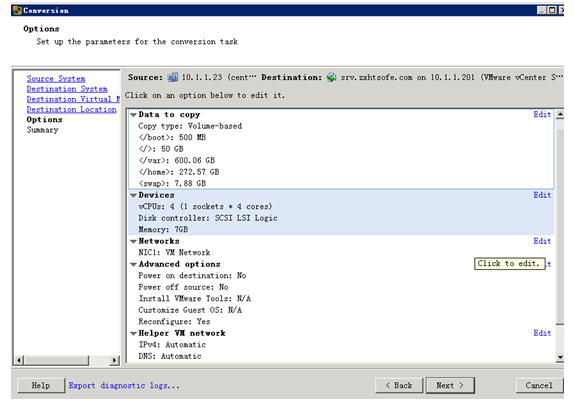Click the options list vertical scrollbar thumb
Screen dimensions: 575x407
click(x=560, y=226)
